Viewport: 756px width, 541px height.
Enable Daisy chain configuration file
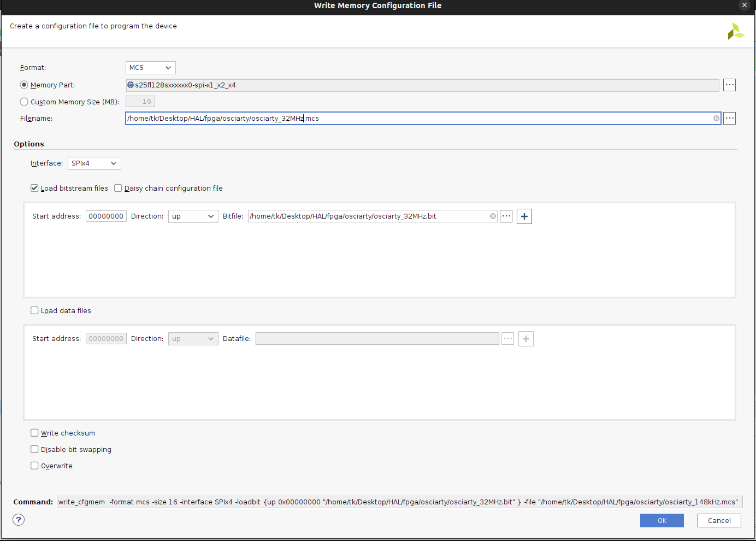coord(118,188)
